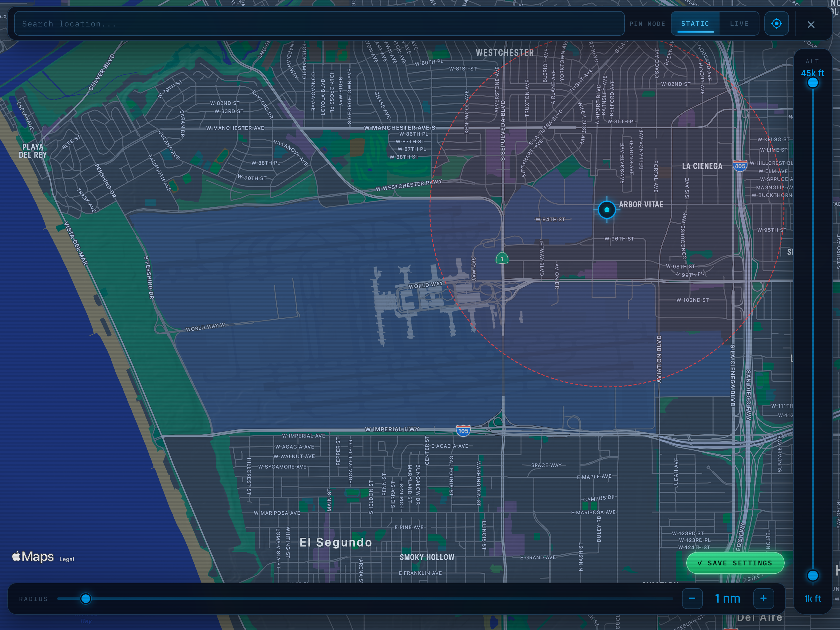Click the blue location pin marker
Viewport: 840px width, 630px height.
tap(607, 210)
